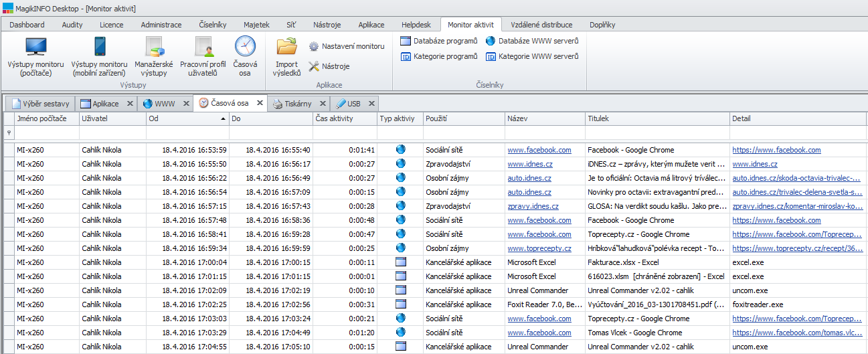The height and width of the screenshot is (354, 868).
Task: Sort by the Titulek column header
Action: point(657,118)
